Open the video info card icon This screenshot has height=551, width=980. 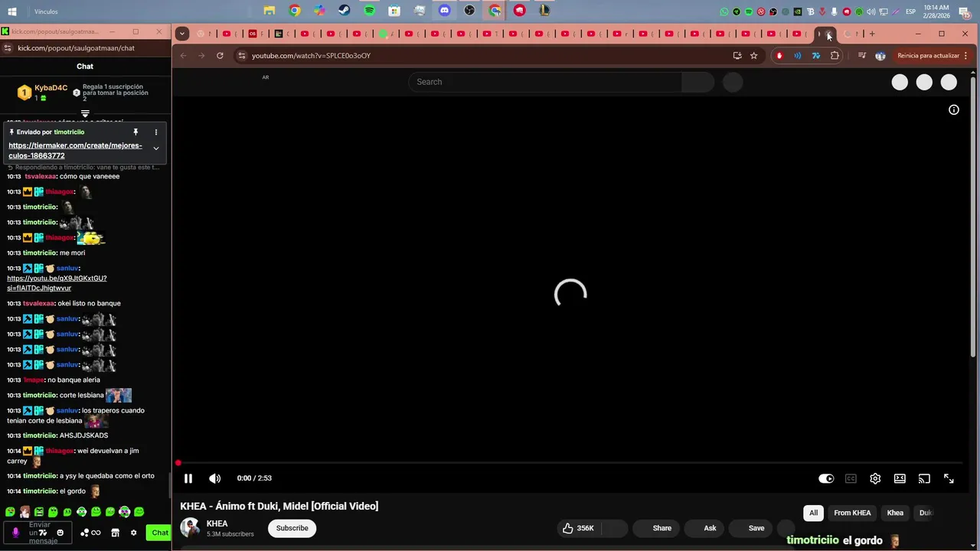click(x=954, y=109)
